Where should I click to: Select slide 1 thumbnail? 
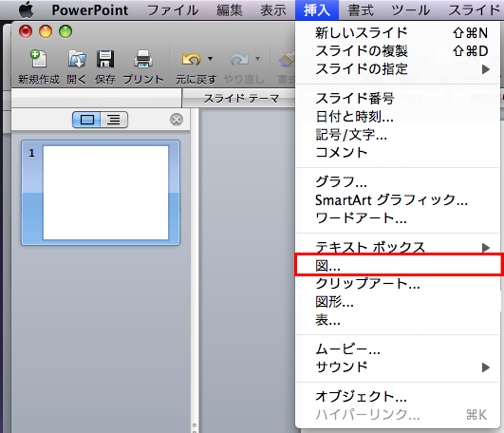[x=101, y=193]
